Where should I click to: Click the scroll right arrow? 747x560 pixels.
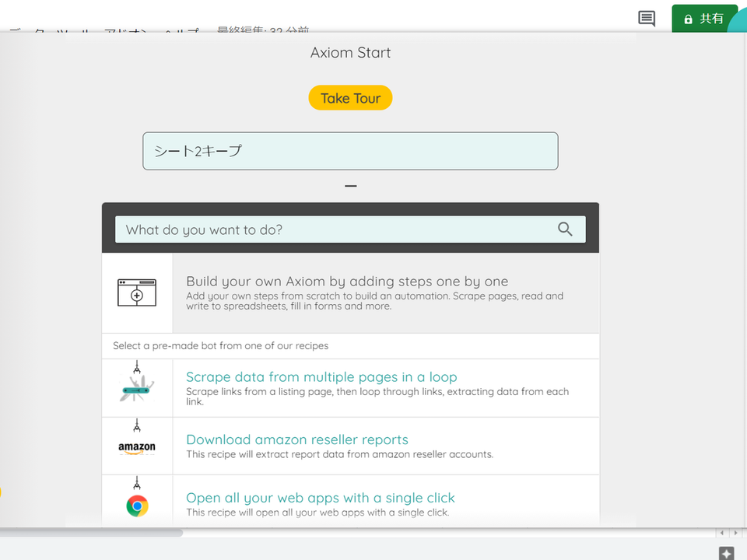(x=735, y=532)
